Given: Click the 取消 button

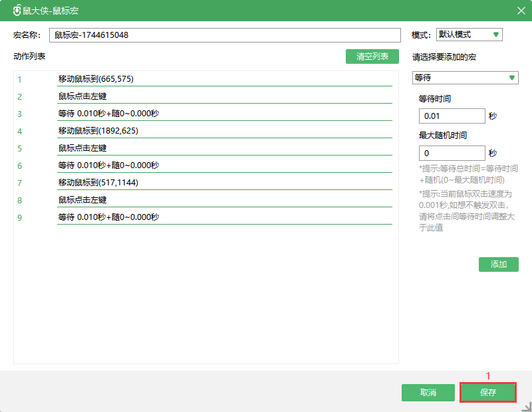Looking at the screenshot, I should coord(428,393).
